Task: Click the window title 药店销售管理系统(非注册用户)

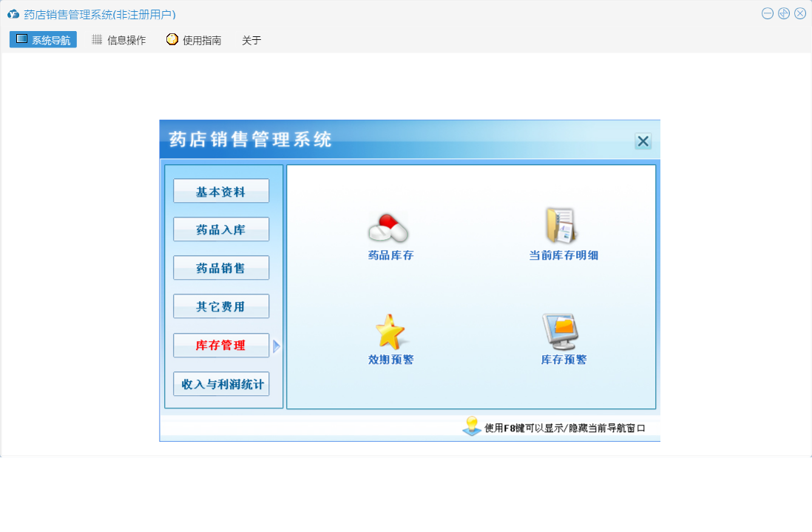Action: click(99, 15)
